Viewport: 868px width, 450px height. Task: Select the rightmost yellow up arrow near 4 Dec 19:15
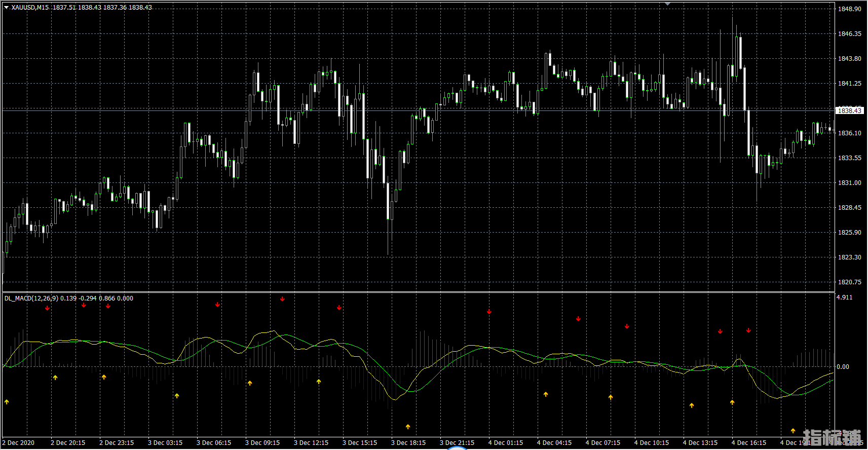coord(793,431)
